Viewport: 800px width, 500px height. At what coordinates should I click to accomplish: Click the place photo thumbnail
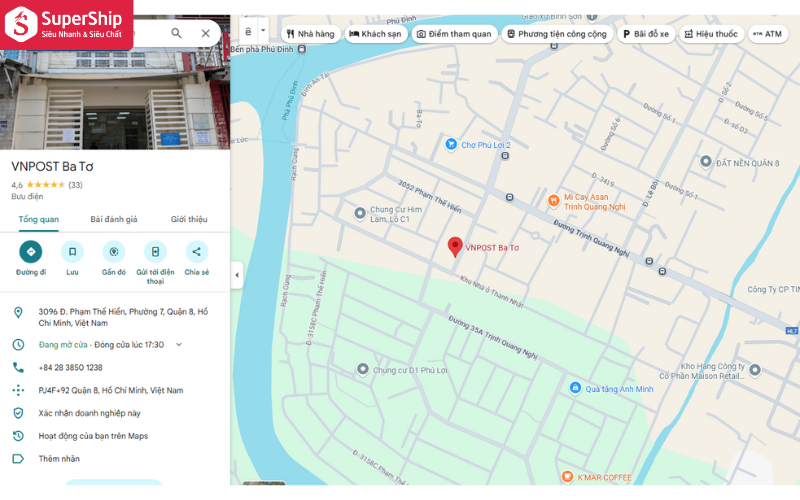click(115, 99)
